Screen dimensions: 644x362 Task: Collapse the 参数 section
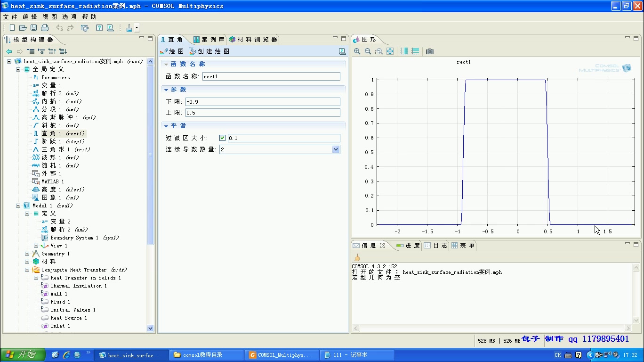click(x=166, y=90)
